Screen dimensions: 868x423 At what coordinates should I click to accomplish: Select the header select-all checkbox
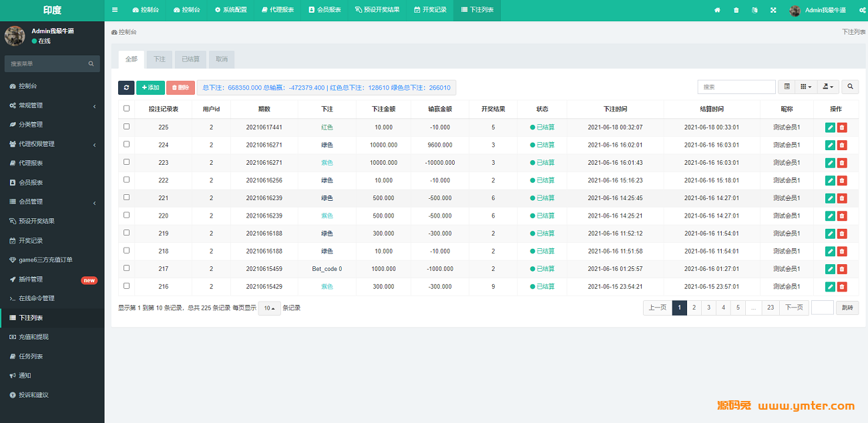click(x=127, y=108)
